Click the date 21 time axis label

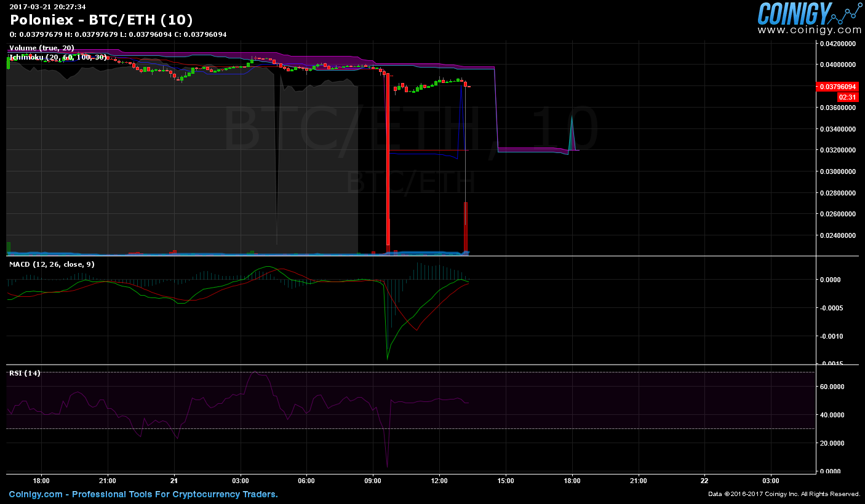click(174, 481)
